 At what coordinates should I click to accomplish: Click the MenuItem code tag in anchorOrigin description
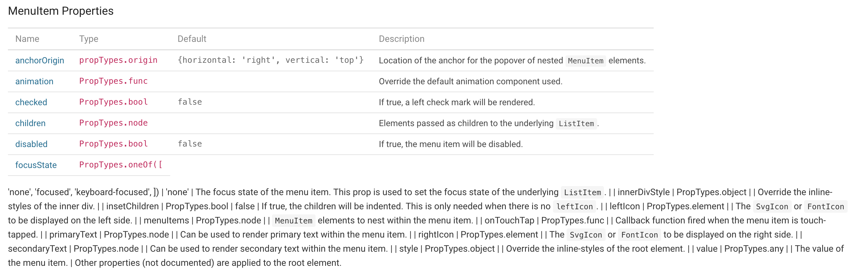point(585,61)
